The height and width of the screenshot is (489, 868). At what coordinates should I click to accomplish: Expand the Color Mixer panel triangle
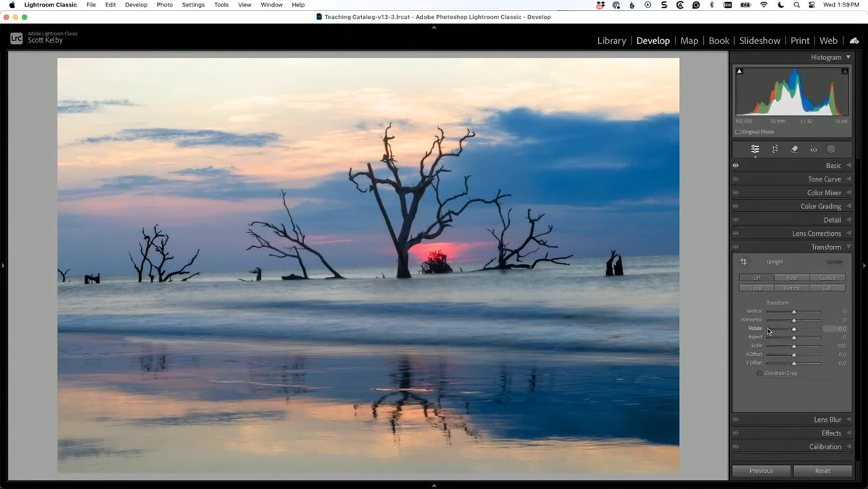click(x=848, y=193)
